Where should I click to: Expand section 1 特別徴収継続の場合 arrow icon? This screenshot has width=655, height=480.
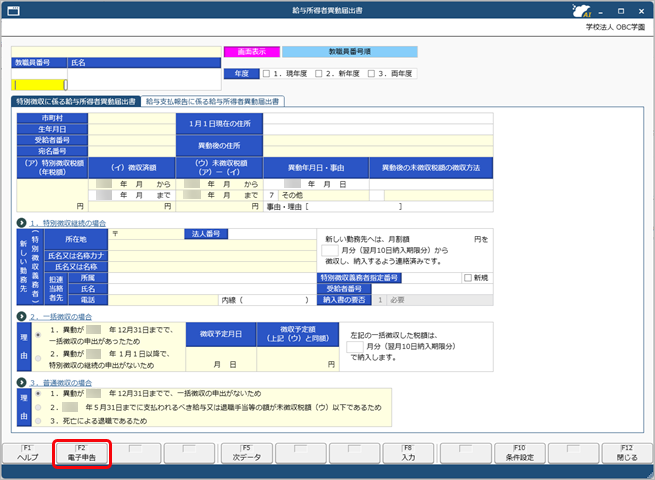[x=22, y=223]
